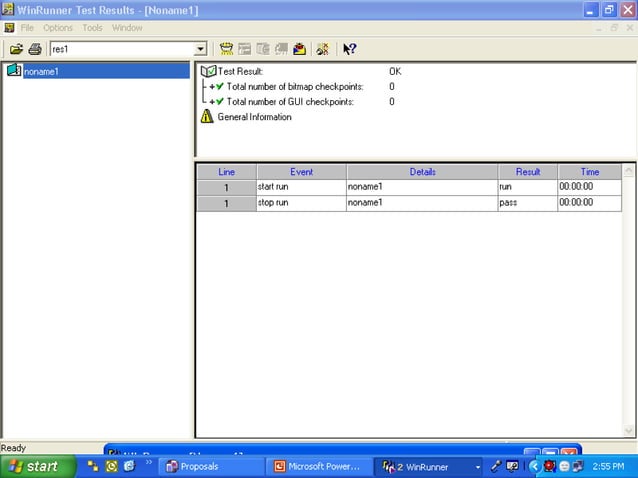The height and width of the screenshot is (478, 638).
Task: Click the grayed bitmap checkpoint results icon
Action: coord(245,49)
